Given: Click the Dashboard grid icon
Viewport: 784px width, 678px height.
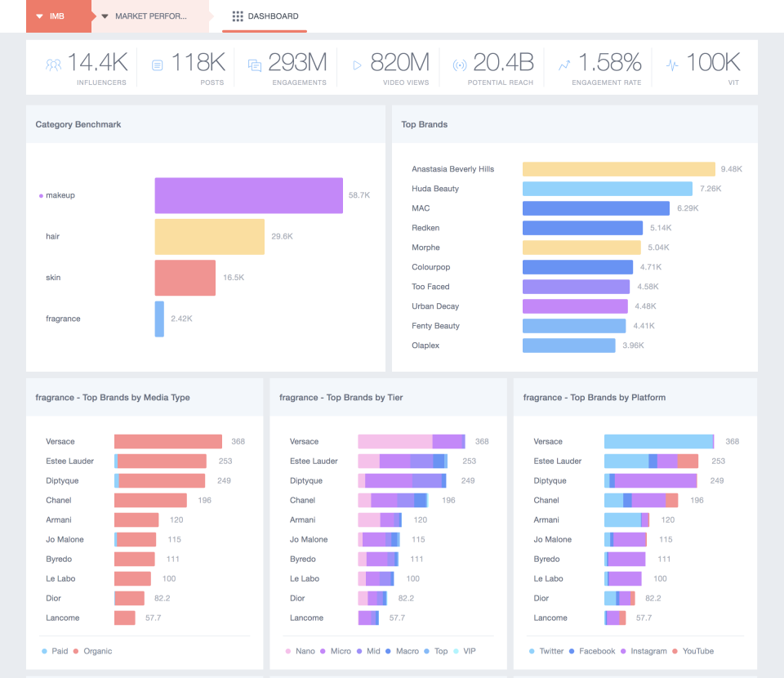Looking at the screenshot, I should [x=238, y=16].
